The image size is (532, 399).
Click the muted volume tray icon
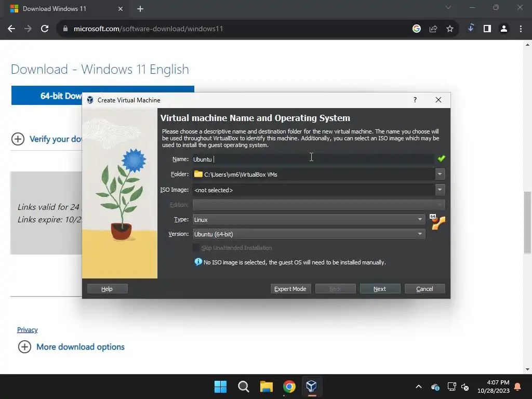(x=465, y=387)
